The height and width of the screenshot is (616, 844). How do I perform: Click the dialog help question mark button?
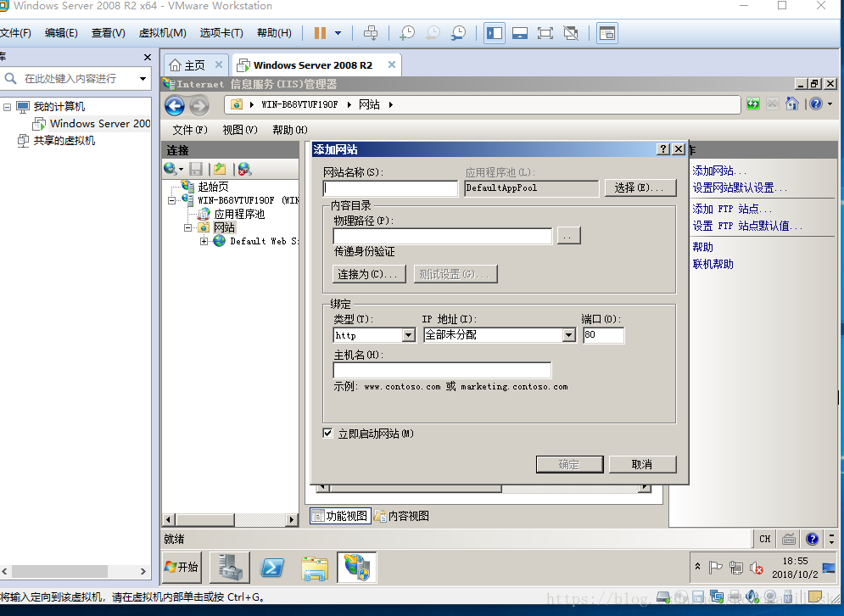coord(663,149)
